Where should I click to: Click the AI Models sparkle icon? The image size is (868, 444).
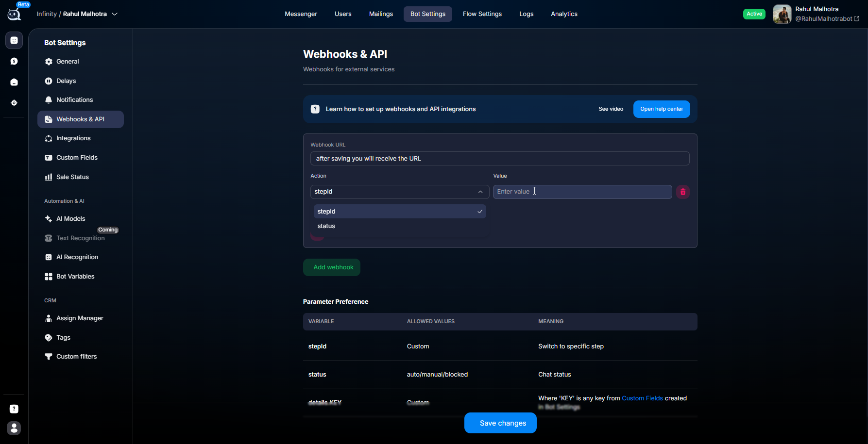coord(49,219)
